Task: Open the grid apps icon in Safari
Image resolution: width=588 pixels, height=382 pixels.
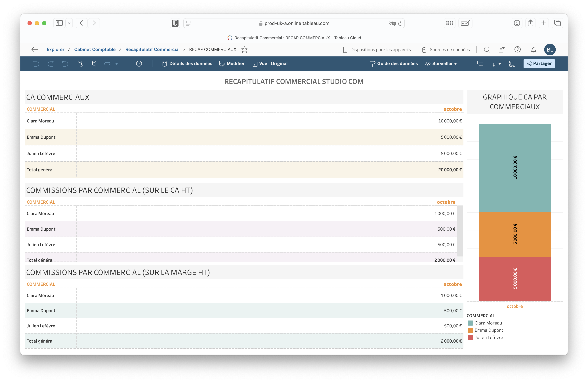Action: pos(450,23)
